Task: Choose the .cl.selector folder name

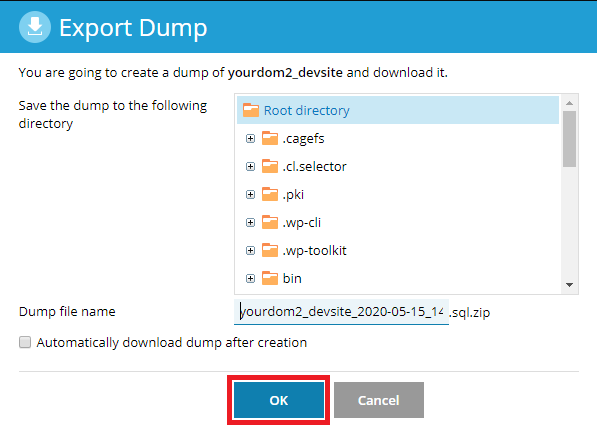Action: 314,167
